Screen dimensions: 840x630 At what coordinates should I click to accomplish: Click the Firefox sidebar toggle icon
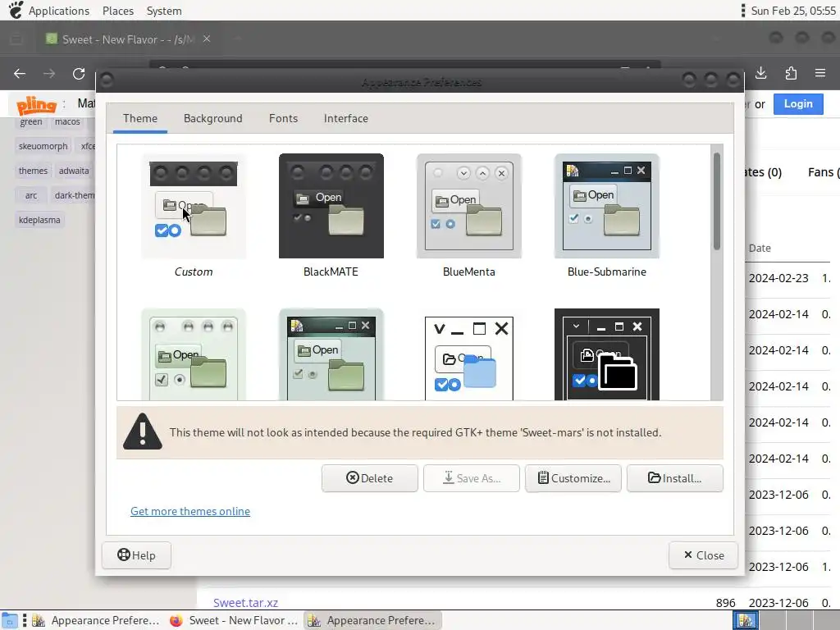tap(16, 39)
